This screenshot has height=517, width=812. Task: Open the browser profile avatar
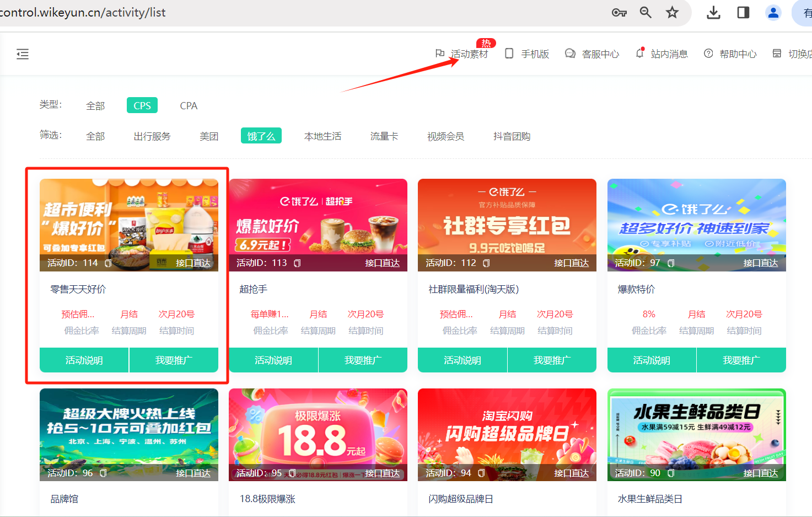coord(773,12)
